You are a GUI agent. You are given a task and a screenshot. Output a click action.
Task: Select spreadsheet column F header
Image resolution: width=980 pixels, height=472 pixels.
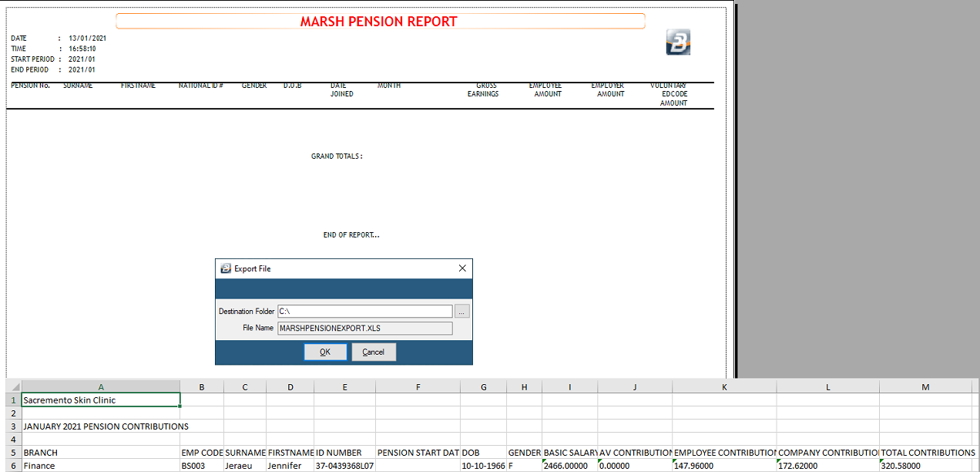[418, 386]
